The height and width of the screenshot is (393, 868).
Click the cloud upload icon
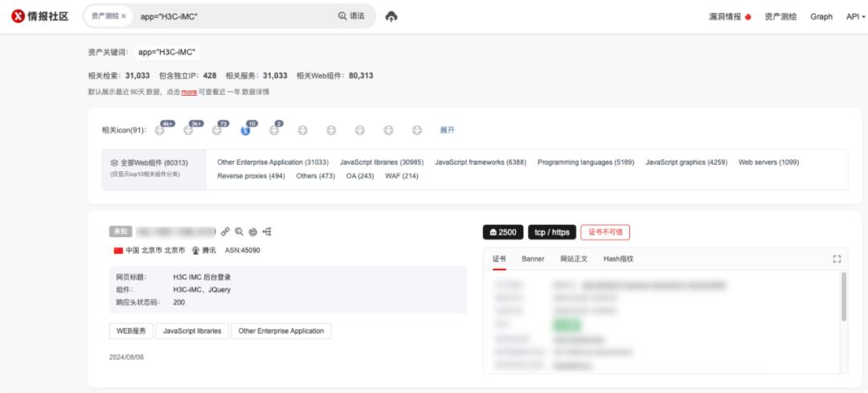point(391,16)
